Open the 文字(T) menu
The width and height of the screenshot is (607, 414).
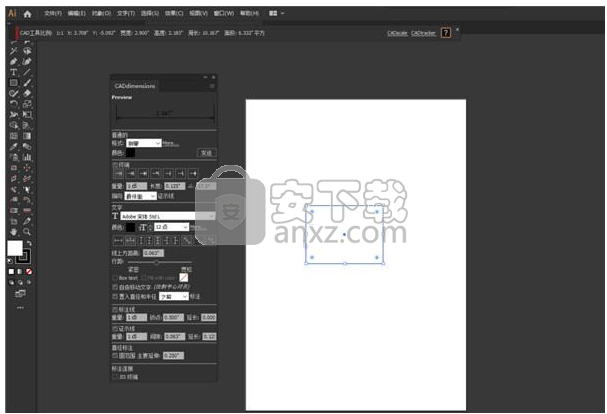coord(126,14)
